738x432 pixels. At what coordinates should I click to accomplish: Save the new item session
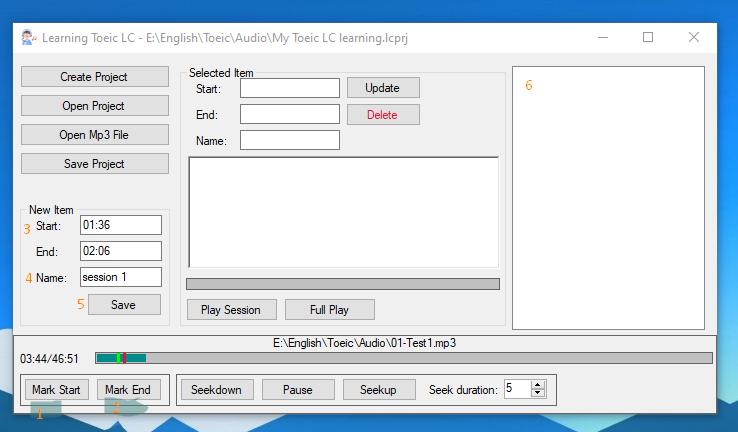coord(124,305)
